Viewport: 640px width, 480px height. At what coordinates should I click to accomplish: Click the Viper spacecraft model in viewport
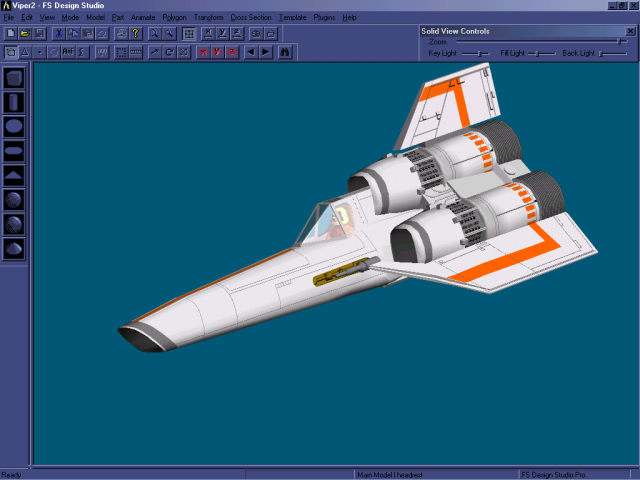click(358, 207)
